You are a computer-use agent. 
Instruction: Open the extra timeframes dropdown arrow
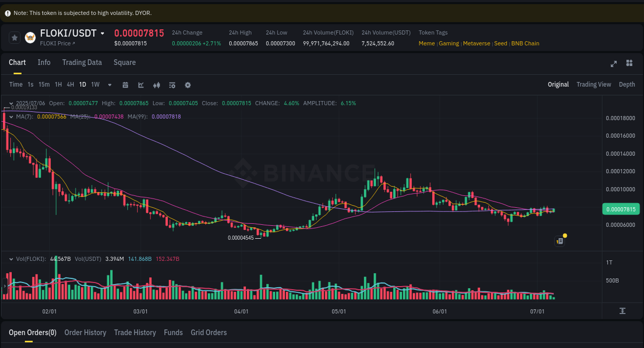tap(109, 85)
